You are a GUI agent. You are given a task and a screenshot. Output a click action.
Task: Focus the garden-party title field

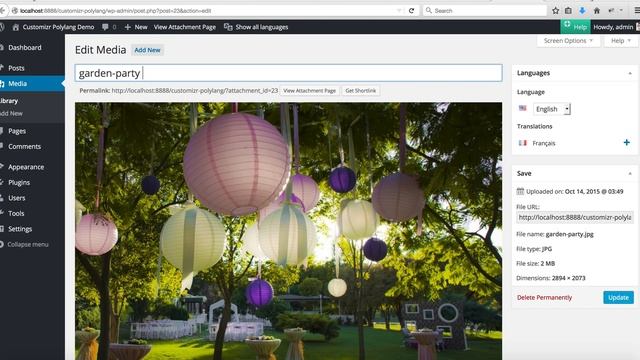289,73
